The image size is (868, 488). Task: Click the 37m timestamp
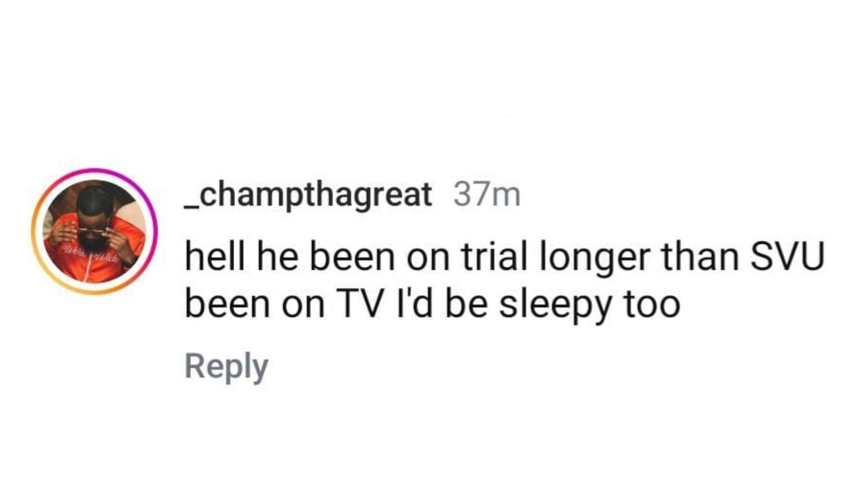[487, 195]
